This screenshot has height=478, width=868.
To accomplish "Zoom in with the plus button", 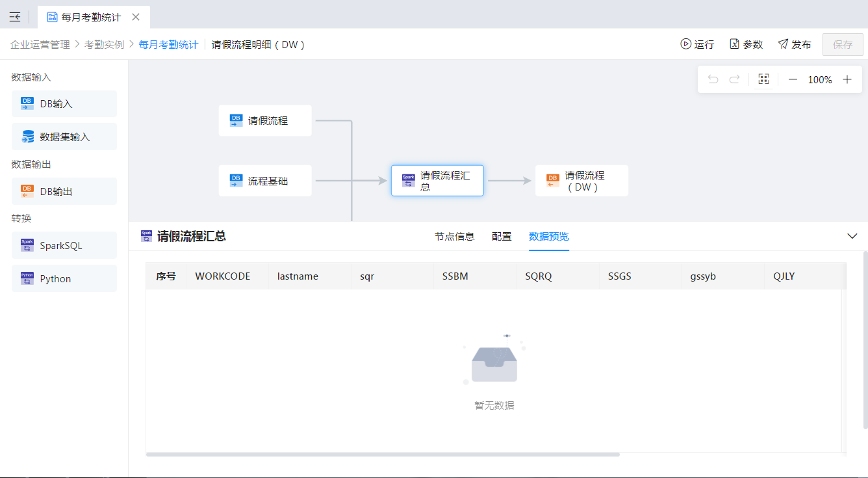I will point(847,79).
